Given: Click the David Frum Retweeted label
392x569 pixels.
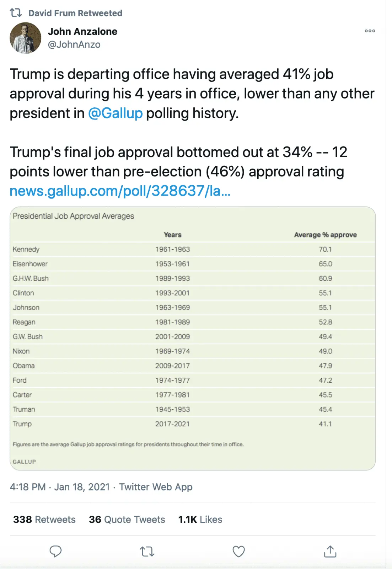Looking at the screenshot, I should [x=75, y=13].
